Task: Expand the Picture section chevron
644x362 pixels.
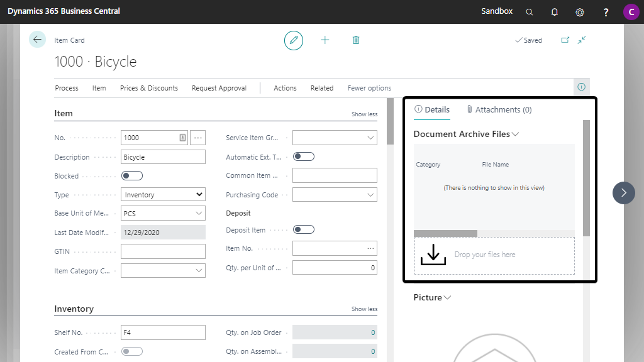Action: tap(447, 297)
